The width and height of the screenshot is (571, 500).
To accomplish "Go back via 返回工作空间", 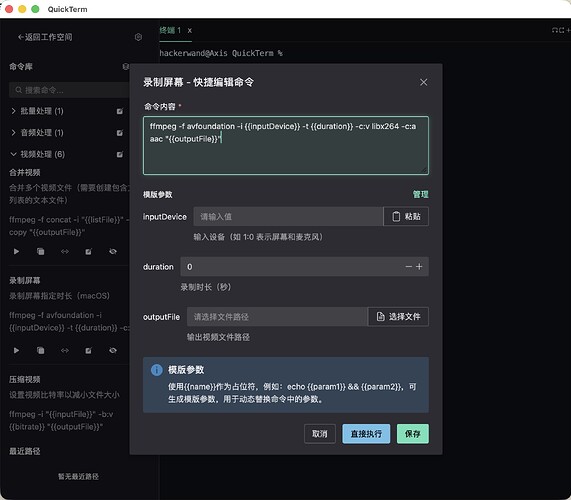I will point(45,37).
